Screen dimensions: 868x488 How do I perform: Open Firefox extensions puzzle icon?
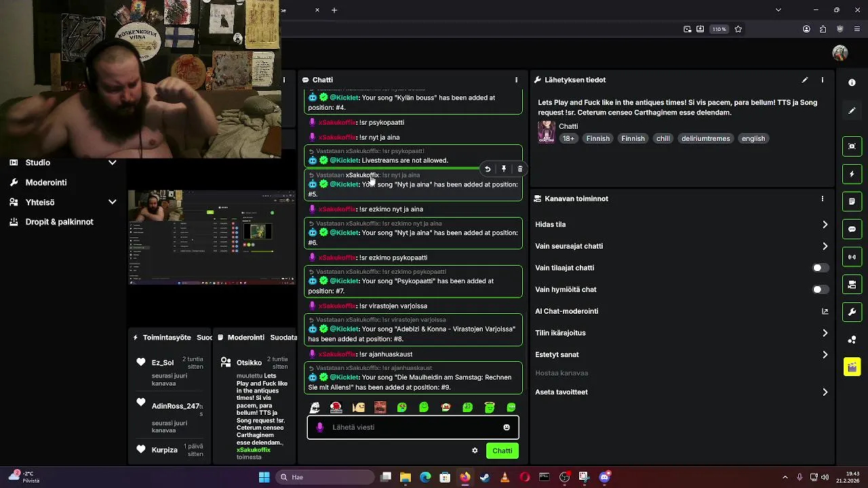[823, 29]
